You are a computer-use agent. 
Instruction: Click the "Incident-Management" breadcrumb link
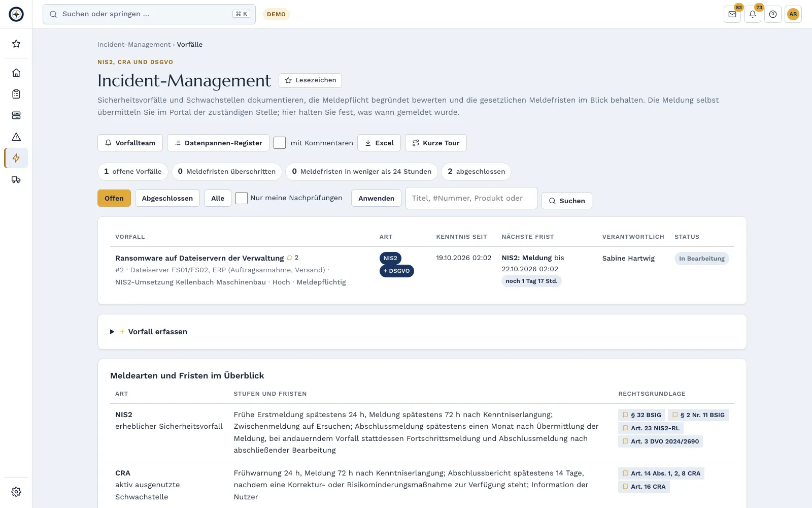[x=134, y=45]
